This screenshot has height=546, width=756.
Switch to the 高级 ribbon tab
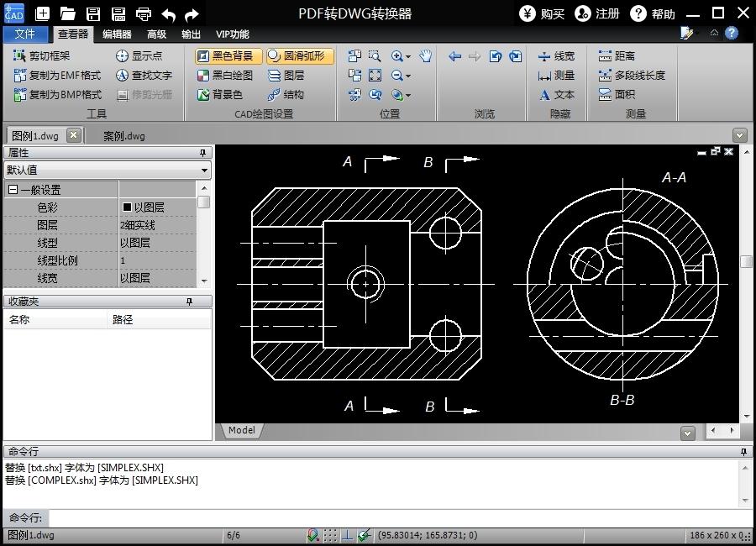(157, 34)
